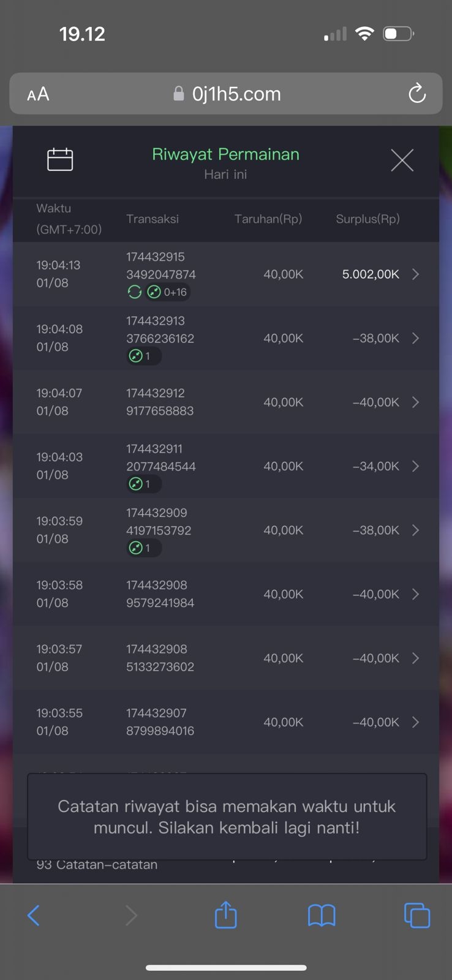Expand the 5.002,00K surplus row chevron

click(416, 274)
